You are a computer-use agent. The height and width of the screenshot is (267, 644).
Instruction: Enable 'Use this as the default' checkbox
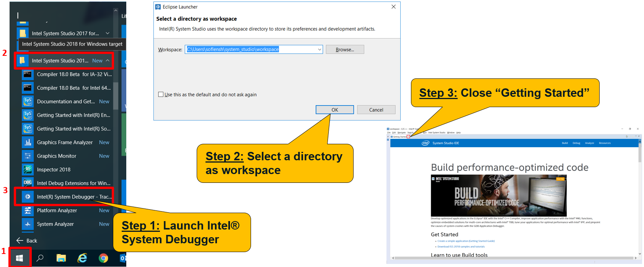161,94
